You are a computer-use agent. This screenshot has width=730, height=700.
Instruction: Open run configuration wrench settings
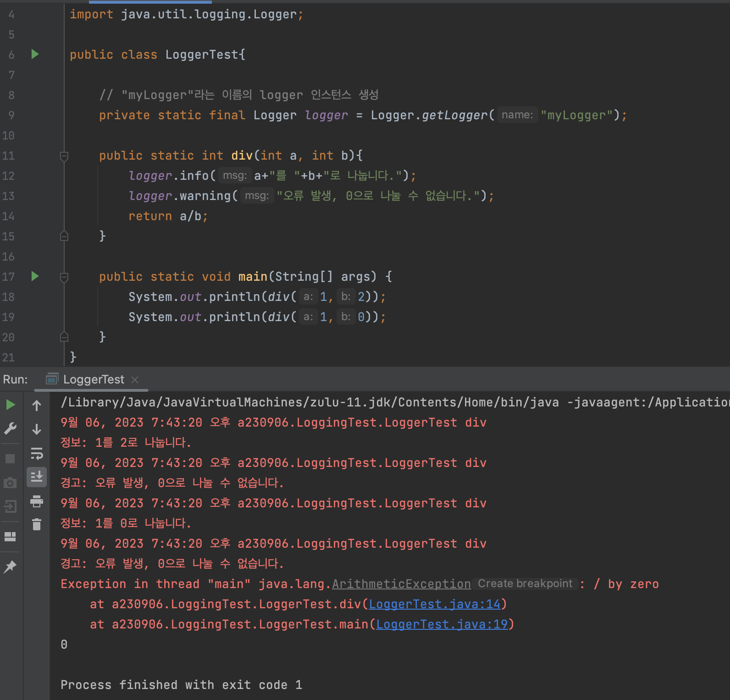coord(10,428)
